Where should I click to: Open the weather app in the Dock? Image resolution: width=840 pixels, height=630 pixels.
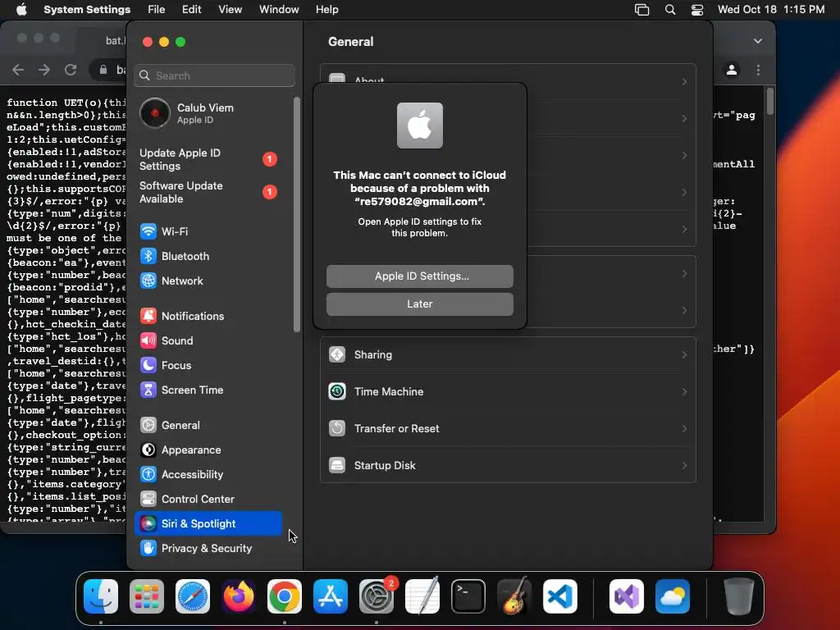tap(673, 596)
